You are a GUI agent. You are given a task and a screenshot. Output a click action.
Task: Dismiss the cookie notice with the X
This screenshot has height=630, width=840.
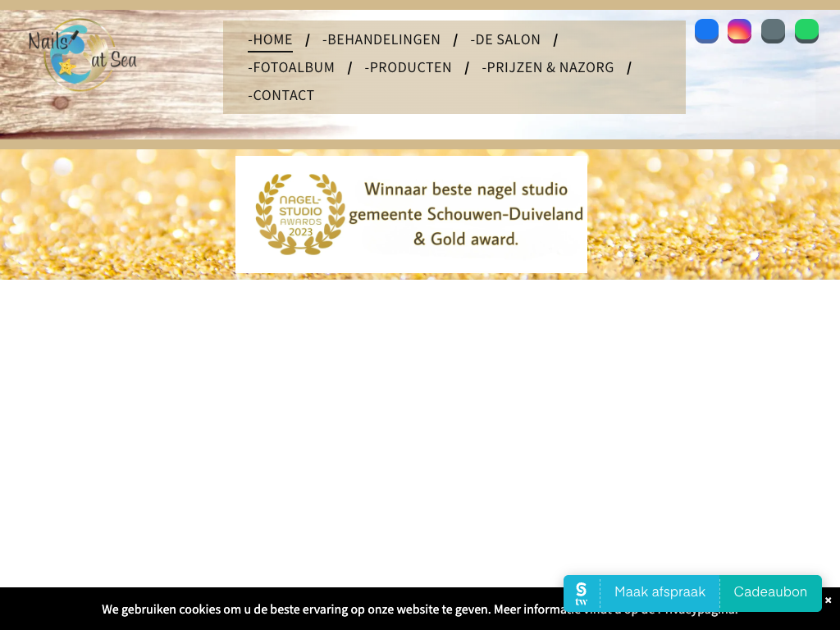(829, 600)
